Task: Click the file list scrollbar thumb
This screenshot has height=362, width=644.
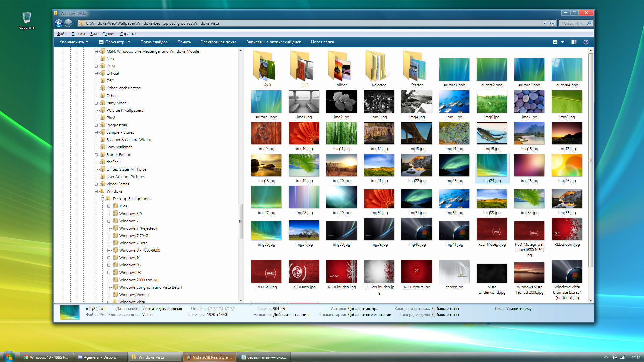Action: click(x=591, y=160)
